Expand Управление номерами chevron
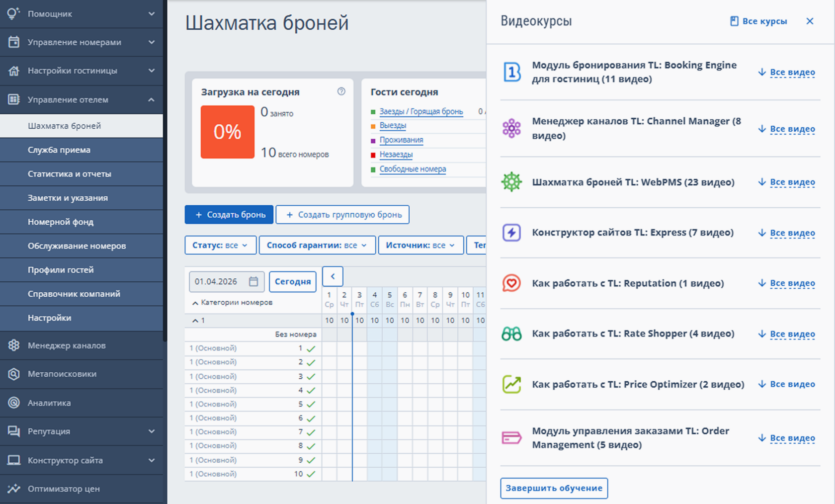Screen dimensions: 835x504 coord(152,42)
